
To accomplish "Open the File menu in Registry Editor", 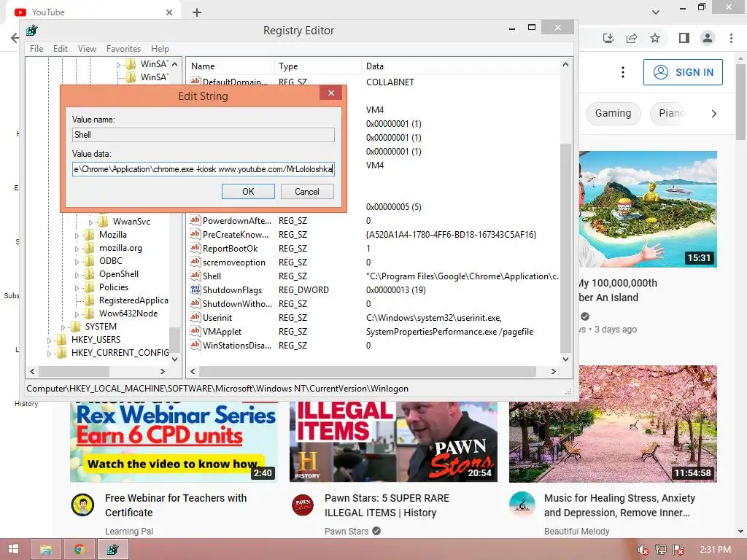I will coord(36,49).
